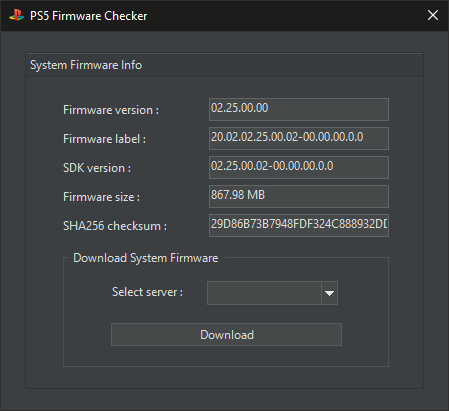Select the SDK version text field

(299, 167)
